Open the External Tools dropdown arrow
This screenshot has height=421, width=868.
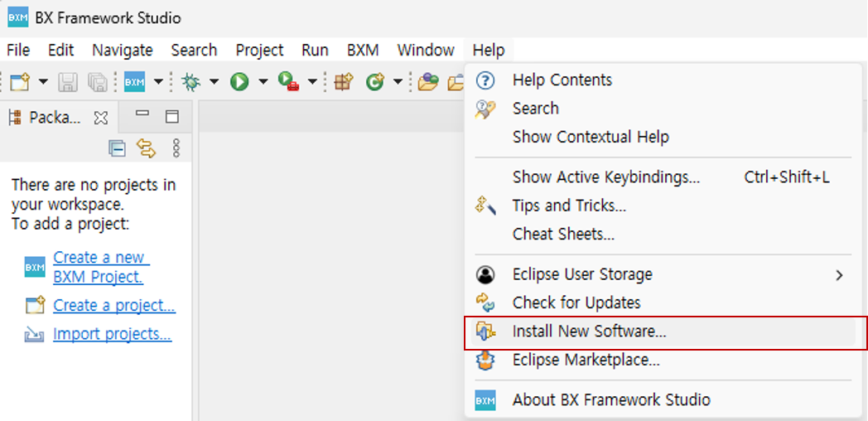pyautogui.click(x=312, y=82)
